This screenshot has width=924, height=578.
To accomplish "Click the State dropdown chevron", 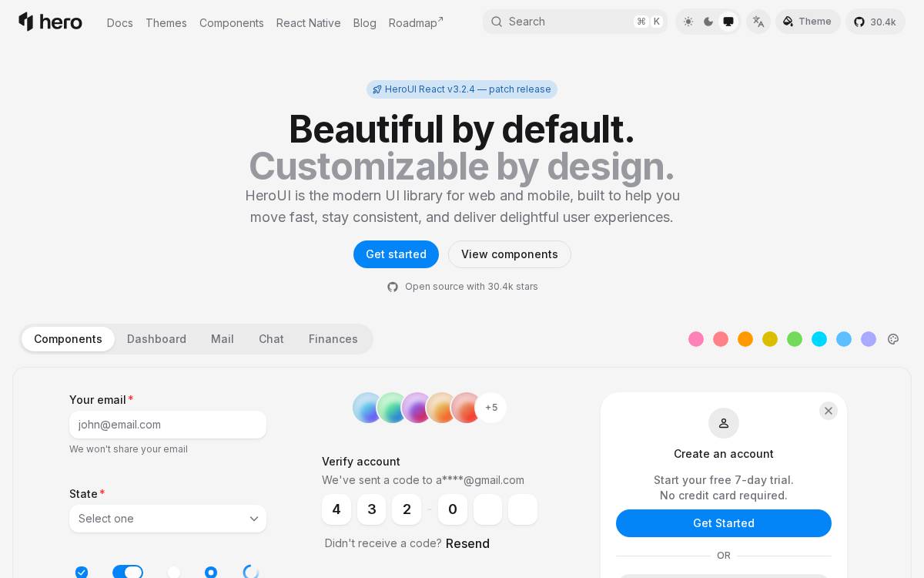I will 254,519.
